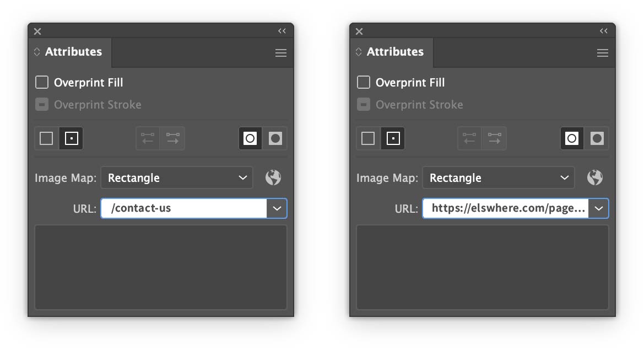Select Don't Show Center icon in elswhere.com panel
The width and height of the screenshot is (644, 350).
[368, 138]
